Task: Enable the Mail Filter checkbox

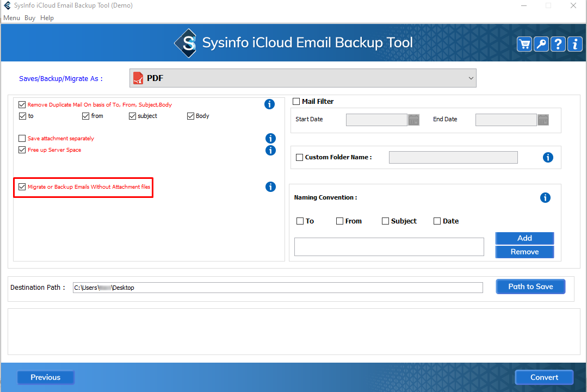Action: click(x=296, y=102)
